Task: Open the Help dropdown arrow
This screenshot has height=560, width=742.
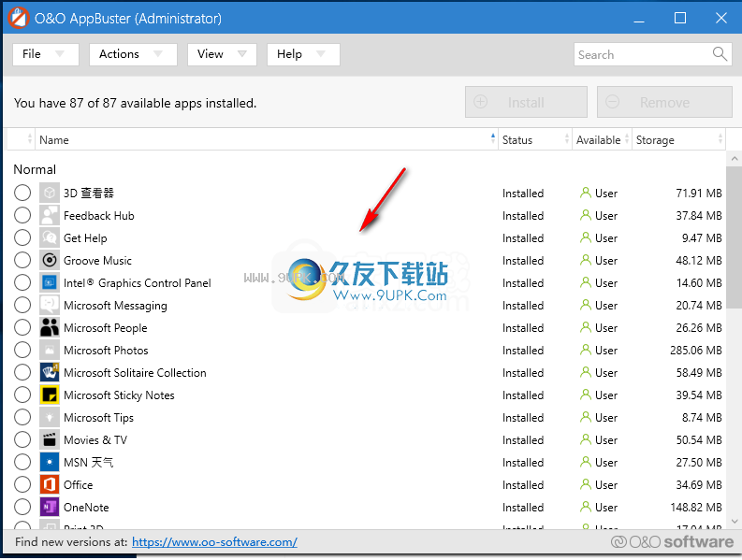Action: (x=321, y=54)
